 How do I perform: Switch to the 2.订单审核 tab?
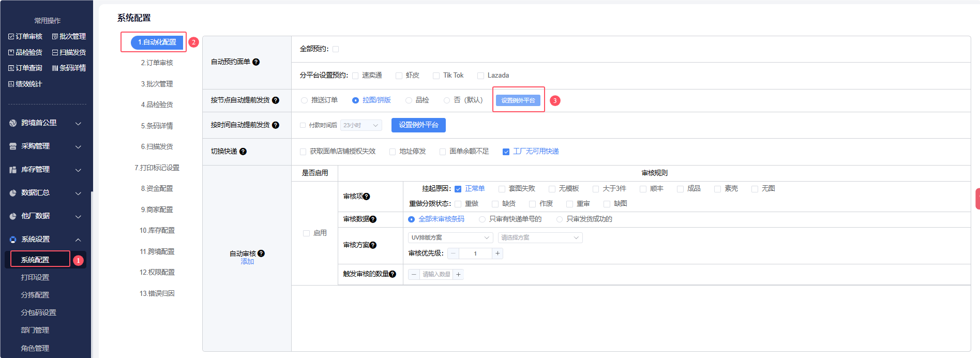click(x=157, y=63)
